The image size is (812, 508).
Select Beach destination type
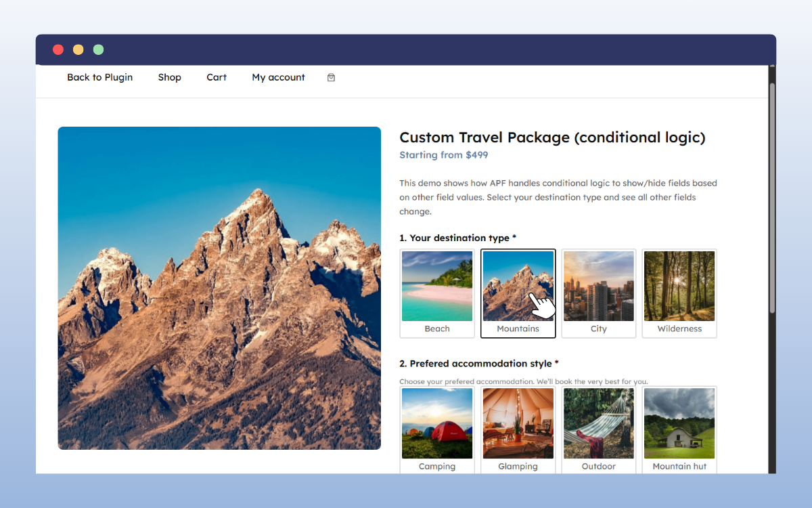[437, 293]
